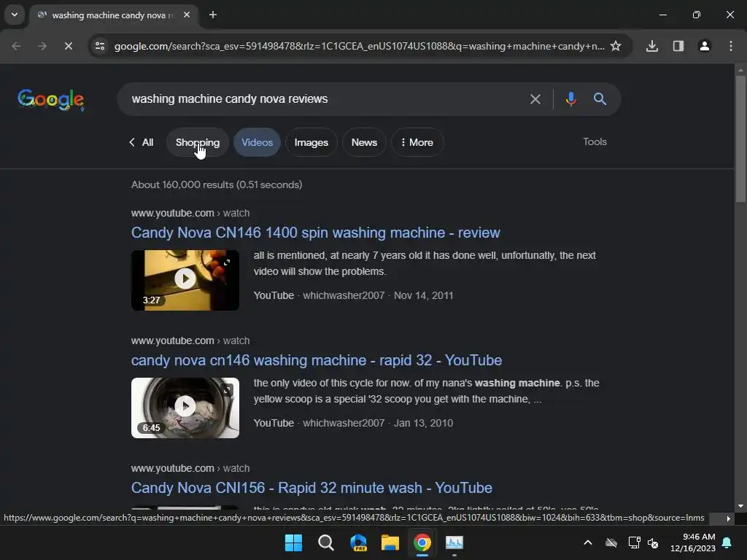Open a new browser tab

click(x=213, y=15)
